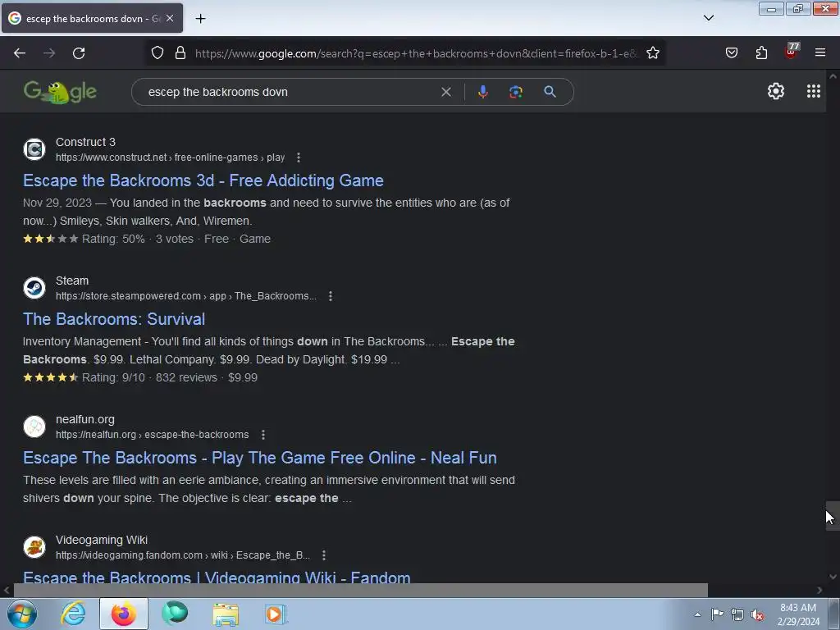Click the forward navigation arrow

(49, 53)
